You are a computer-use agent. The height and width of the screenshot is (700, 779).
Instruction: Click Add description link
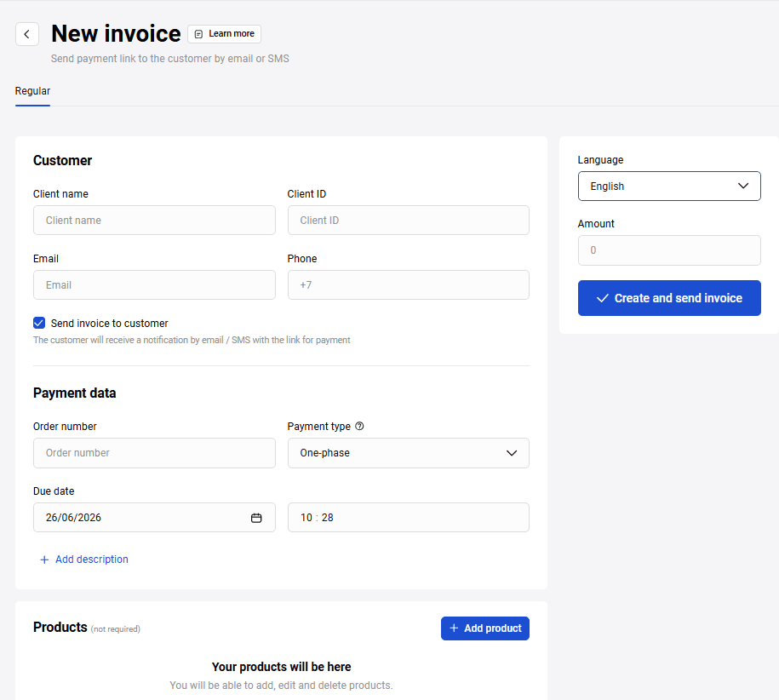click(84, 559)
